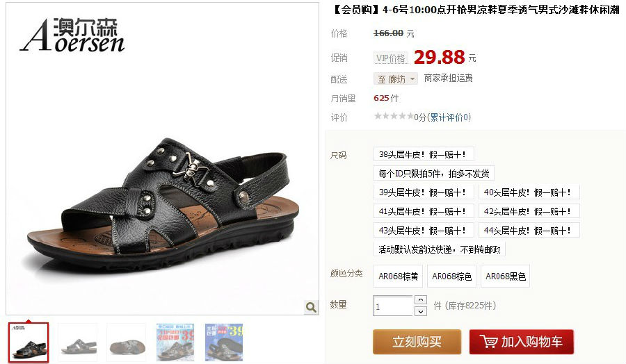626x364 pixels.
Task: Select size option 38头层牛皮
Action: [424, 154]
